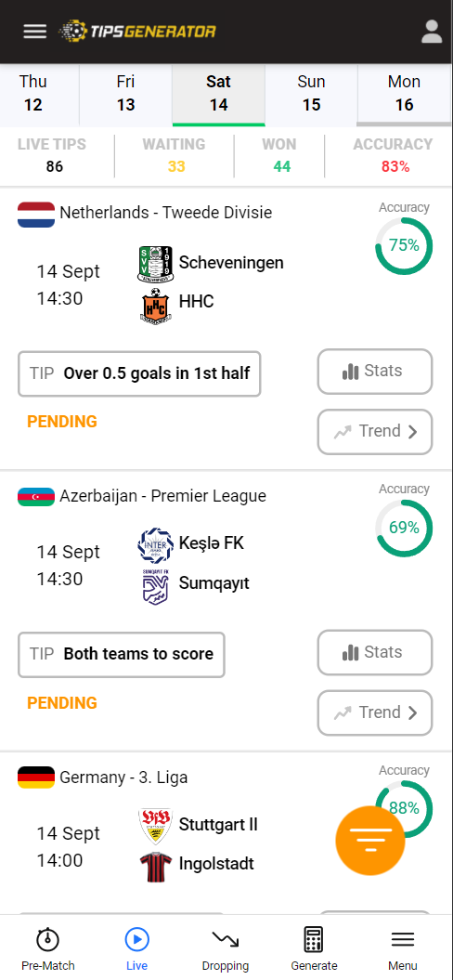The height and width of the screenshot is (980, 453).
Task: Open Pre-Match stopwatch icon in bottom bar
Action: [48, 939]
